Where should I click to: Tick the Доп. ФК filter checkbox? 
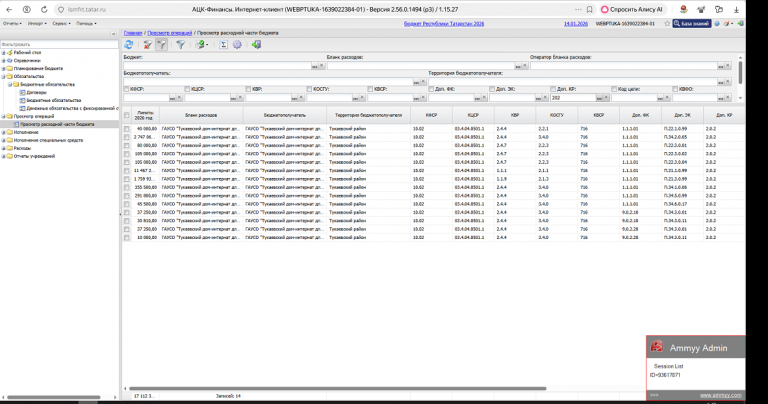(x=431, y=89)
